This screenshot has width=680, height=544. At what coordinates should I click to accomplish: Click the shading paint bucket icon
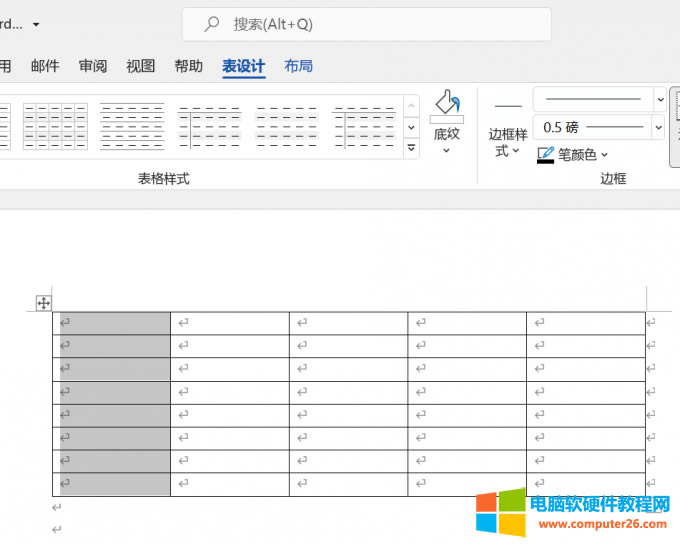point(446,104)
